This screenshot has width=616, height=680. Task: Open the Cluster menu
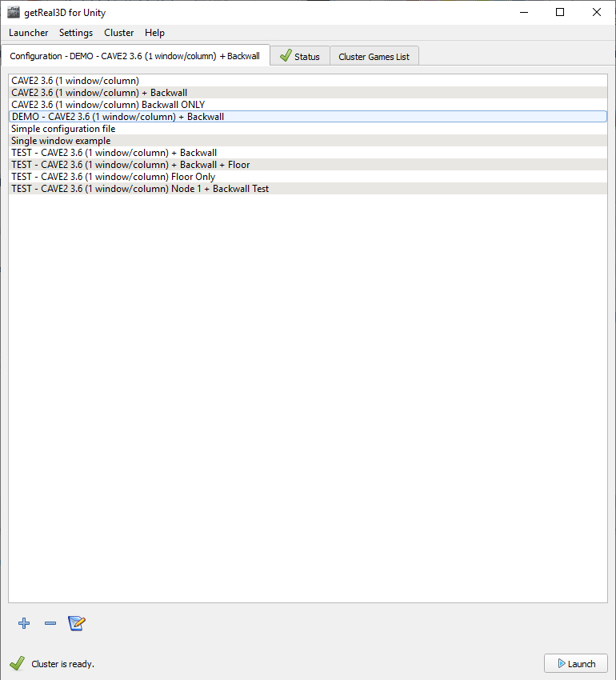(119, 33)
